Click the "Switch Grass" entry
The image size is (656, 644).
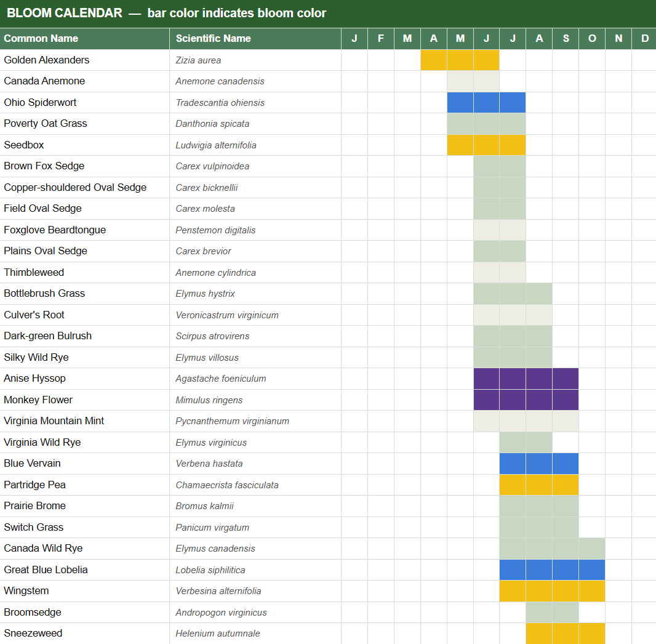pos(33,527)
